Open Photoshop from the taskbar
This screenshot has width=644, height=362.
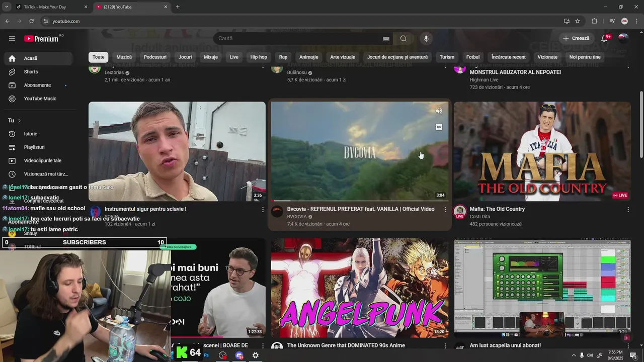click(206, 355)
